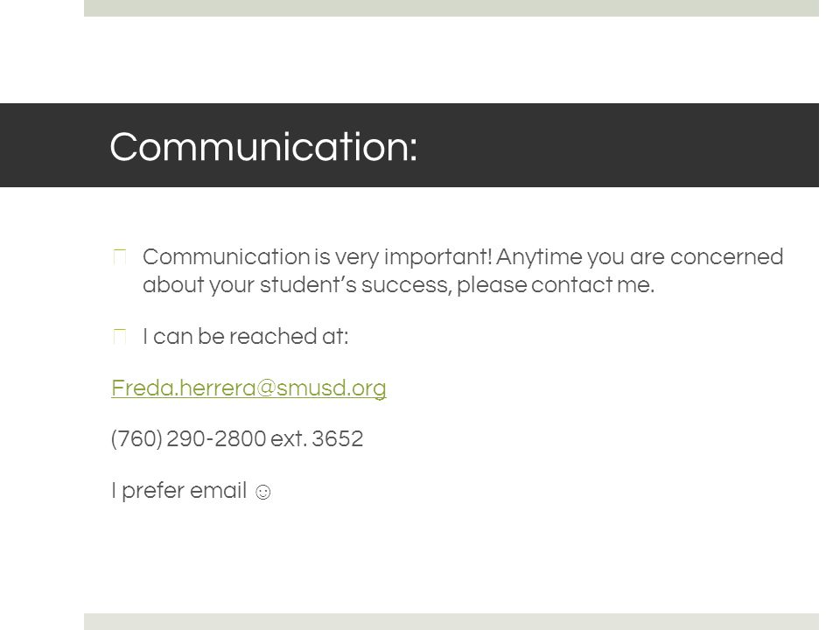The image size is (840, 630).
Task: Click the 'I prefer email' text line
Action: (178, 491)
